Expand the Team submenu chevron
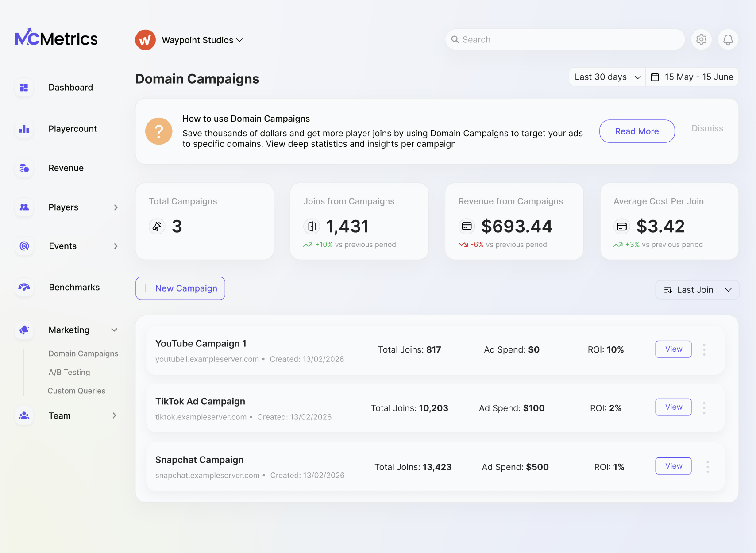The width and height of the screenshot is (756, 553). click(x=114, y=415)
